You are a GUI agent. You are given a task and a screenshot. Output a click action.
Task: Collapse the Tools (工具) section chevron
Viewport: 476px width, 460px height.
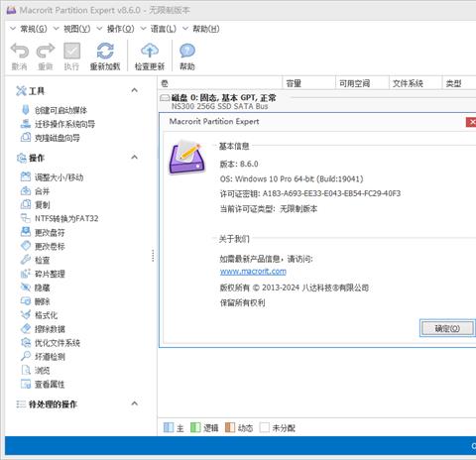click(x=134, y=90)
